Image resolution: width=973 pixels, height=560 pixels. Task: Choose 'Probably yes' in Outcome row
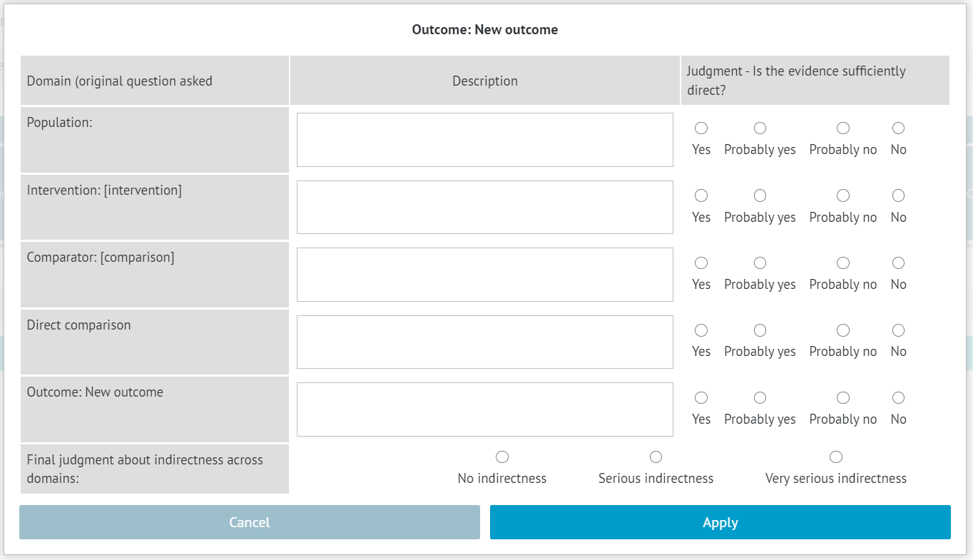tap(760, 398)
